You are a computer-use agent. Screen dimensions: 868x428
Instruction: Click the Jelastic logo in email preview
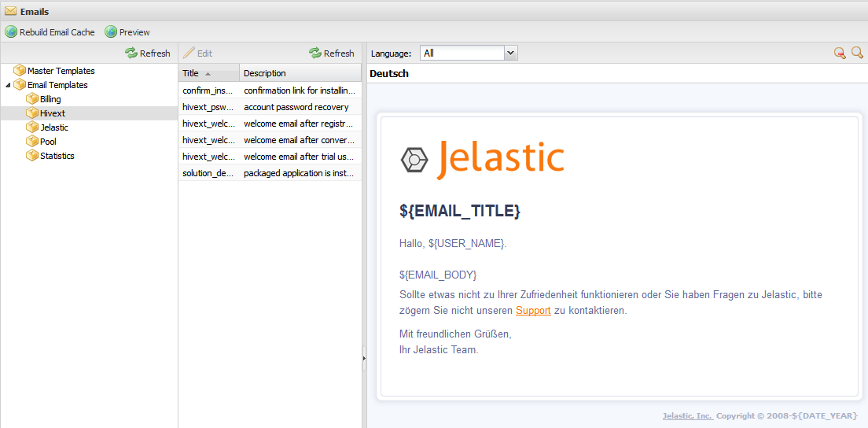coord(482,160)
